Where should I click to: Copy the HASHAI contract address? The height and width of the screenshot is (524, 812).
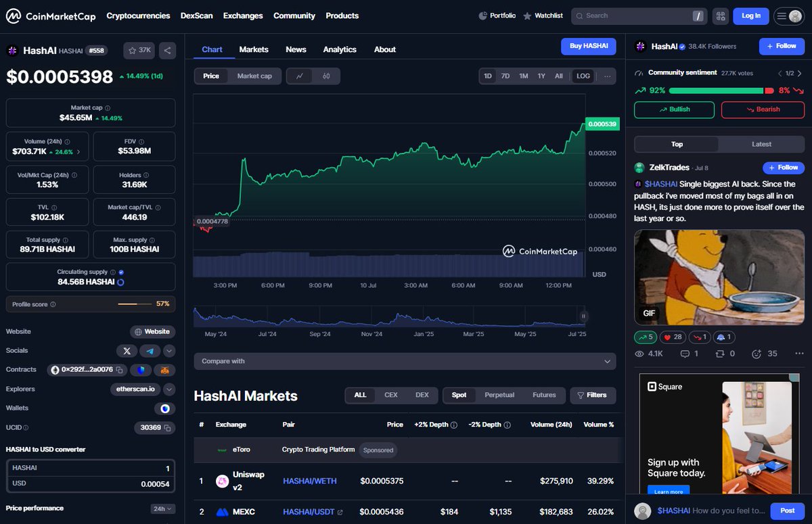tap(120, 371)
